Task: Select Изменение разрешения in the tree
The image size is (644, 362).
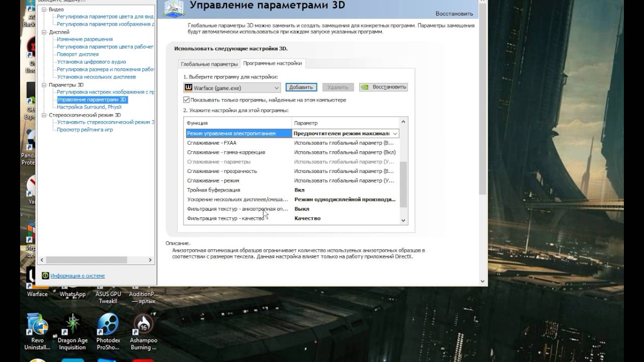Action: coord(85,39)
